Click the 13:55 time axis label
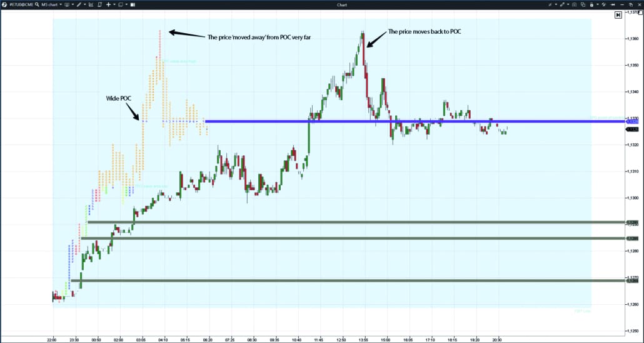The image size is (644, 343). click(x=362, y=339)
